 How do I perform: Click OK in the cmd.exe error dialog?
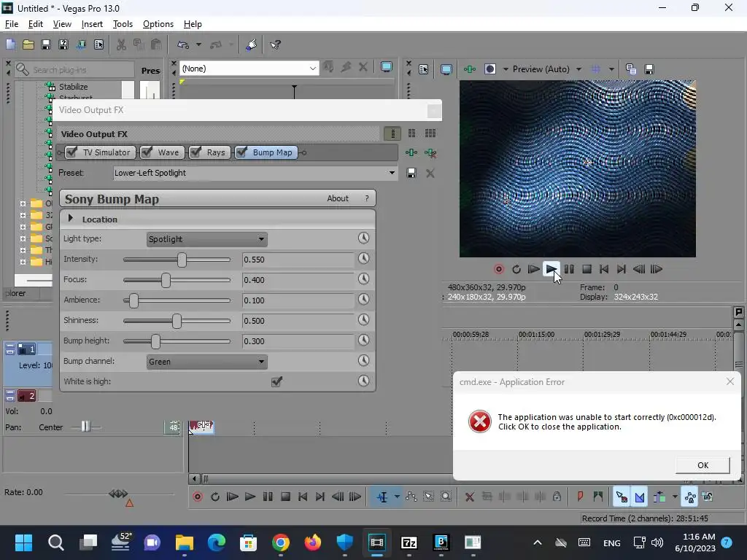tap(703, 465)
